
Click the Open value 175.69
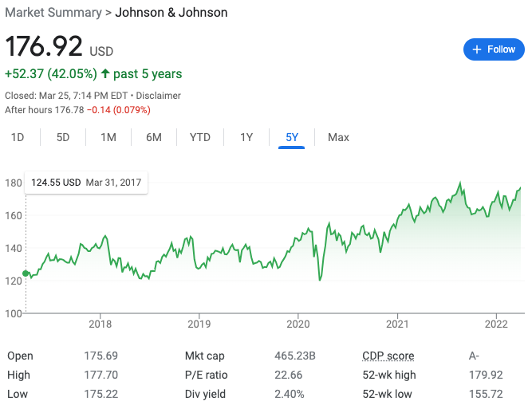100,356
